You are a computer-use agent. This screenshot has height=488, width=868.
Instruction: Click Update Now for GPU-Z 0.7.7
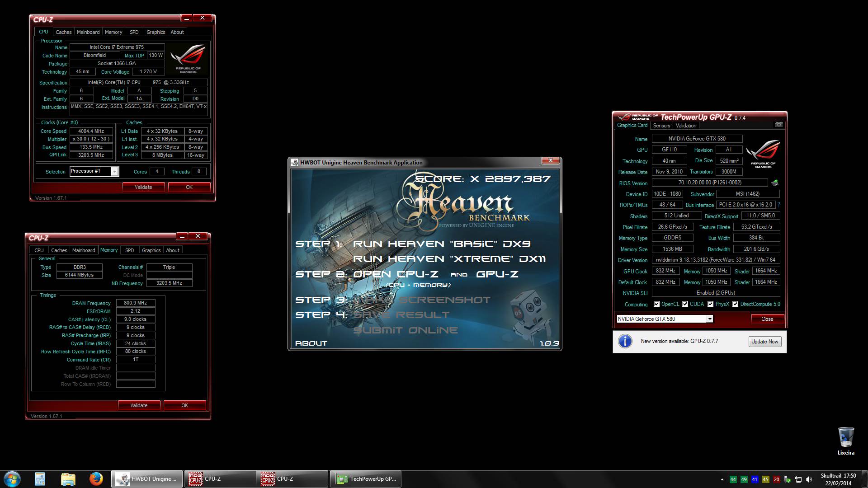(764, 342)
